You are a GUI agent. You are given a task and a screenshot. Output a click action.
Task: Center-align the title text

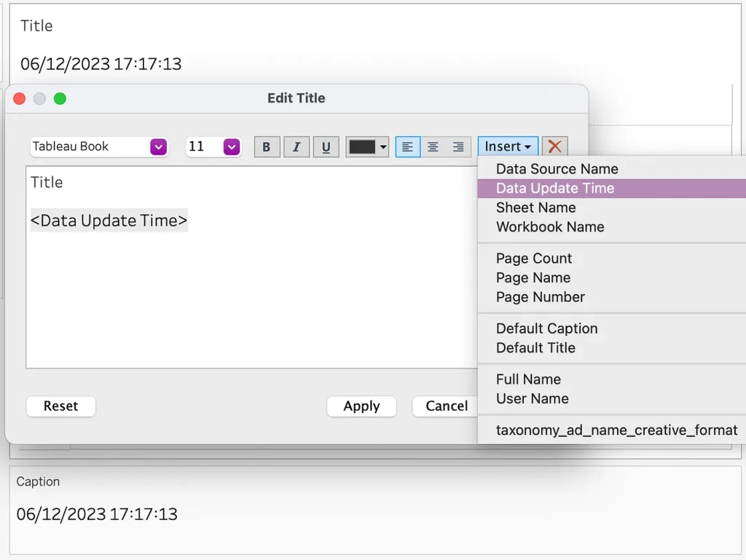(433, 147)
